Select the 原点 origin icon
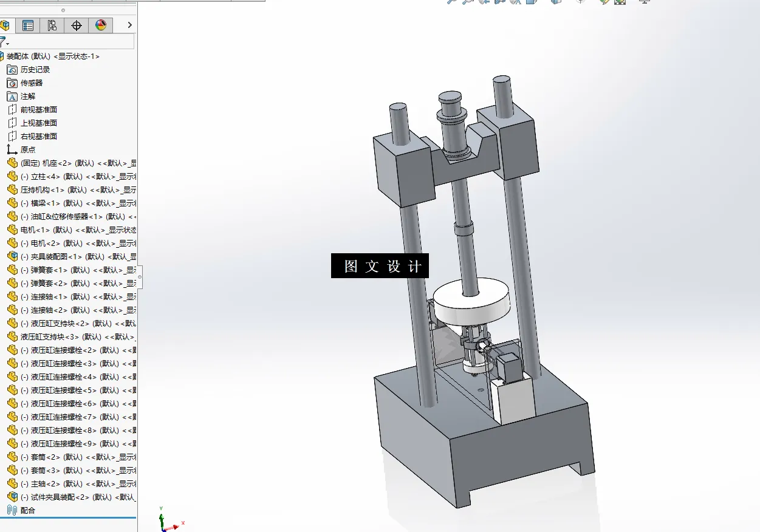 tap(12, 150)
